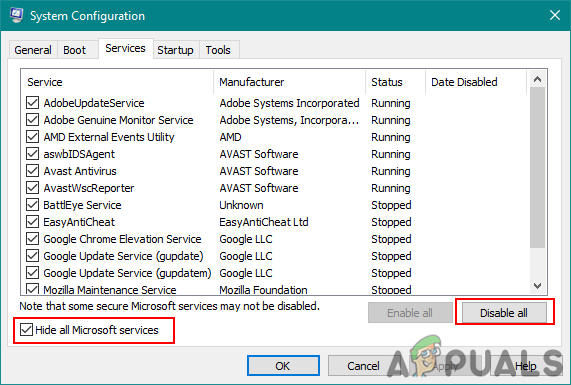Click the Mozilla Foundation manufacturer cell
This screenshot has height=385, width=571.
pyautogui.click(x=264, y=290)
